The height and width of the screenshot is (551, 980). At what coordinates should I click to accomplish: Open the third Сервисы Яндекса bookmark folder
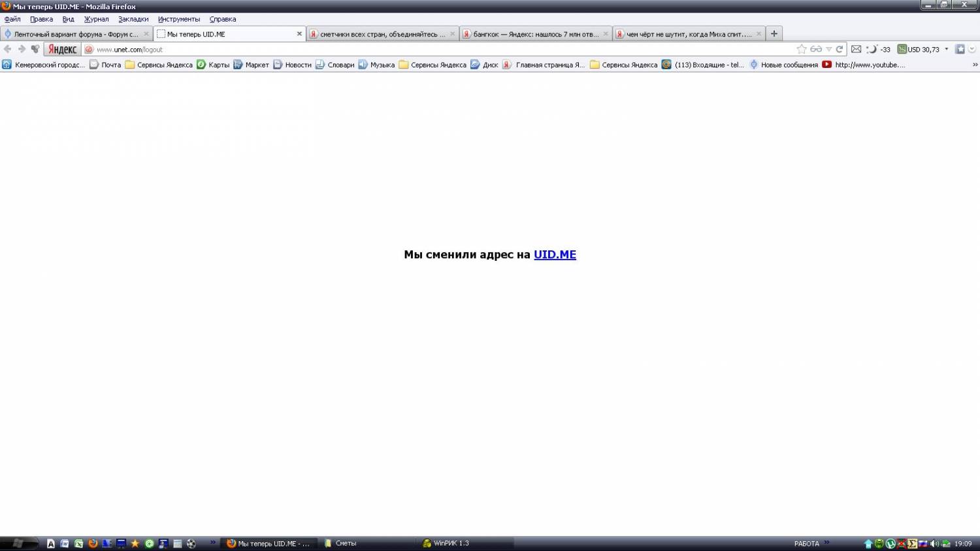(x=624, y=65)
